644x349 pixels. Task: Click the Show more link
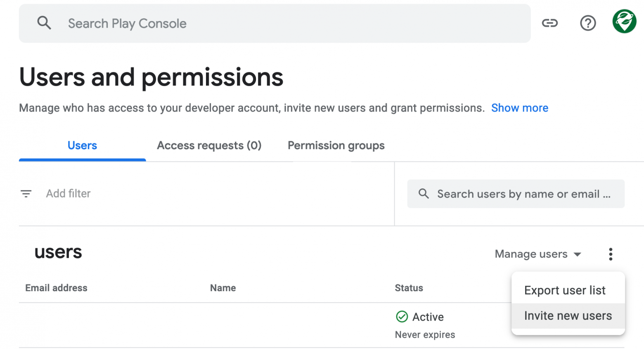[x=519, y=108]
